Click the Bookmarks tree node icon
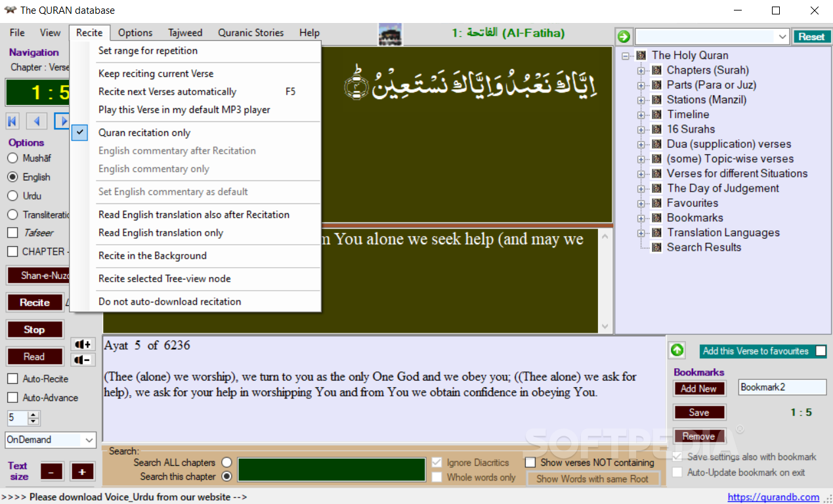The image size is (833, 504). [x=656, y=218]
